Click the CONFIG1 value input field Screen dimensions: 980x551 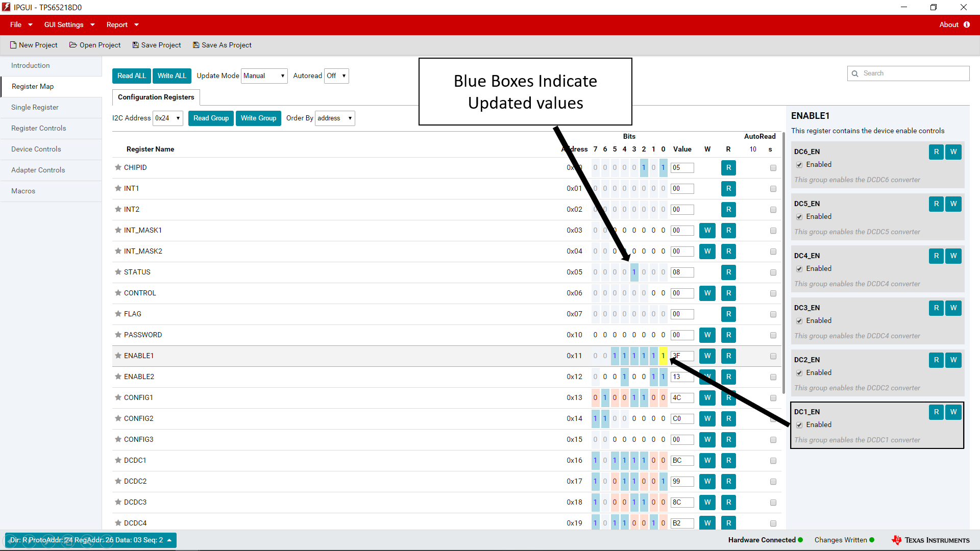pos(682,397)
